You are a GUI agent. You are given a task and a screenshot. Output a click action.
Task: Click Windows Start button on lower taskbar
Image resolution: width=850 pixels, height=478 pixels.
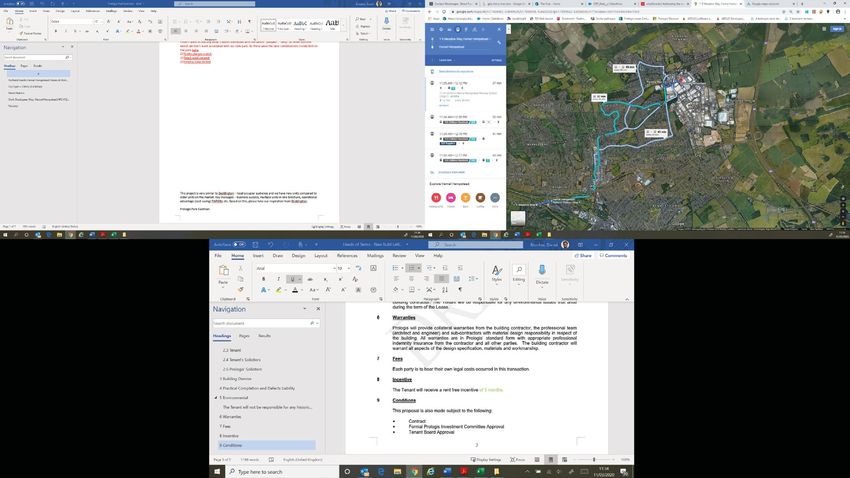click(x=217, y=471)
